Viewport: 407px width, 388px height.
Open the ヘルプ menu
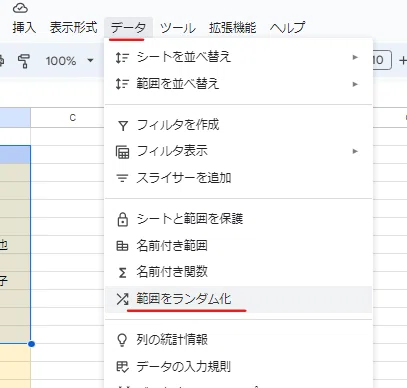pyautogui.click(x=287, y=27)
